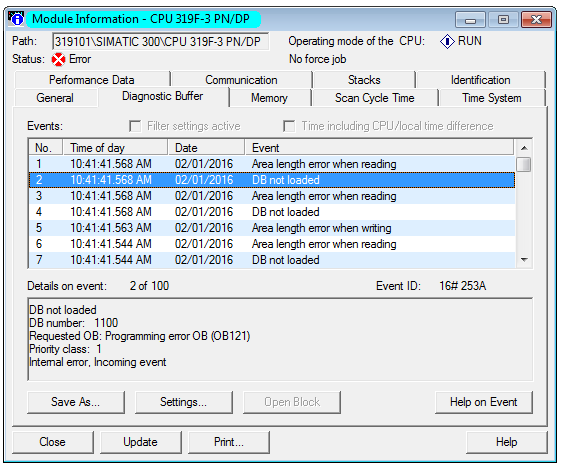Click the Event ID value 16# 253A

tap(463, 286)
